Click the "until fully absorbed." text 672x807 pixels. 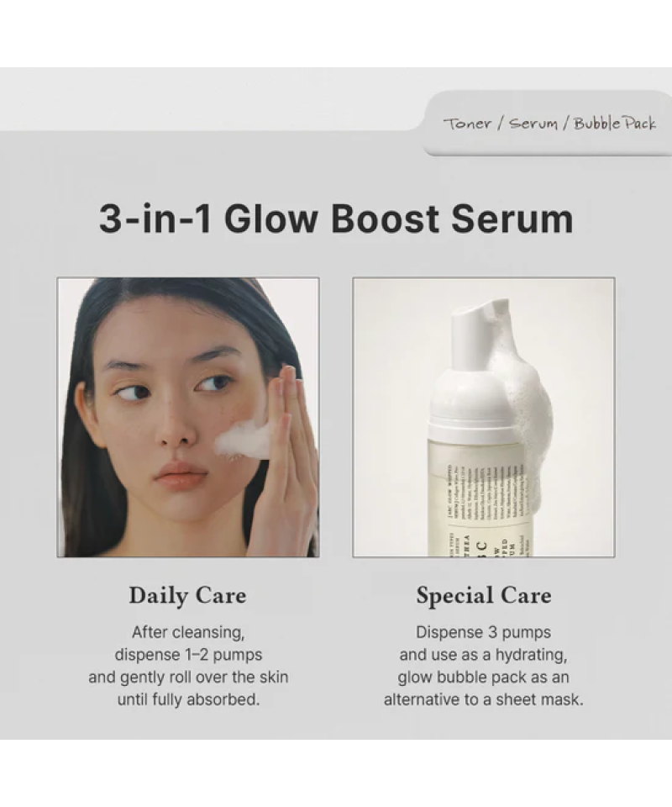(x=188, y=699)
